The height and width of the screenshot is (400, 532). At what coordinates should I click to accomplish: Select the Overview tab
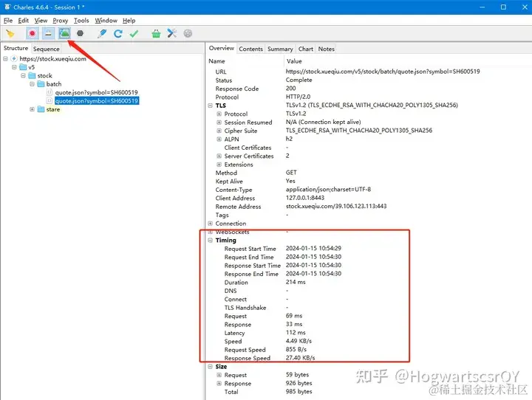click(x=221, y=48)
